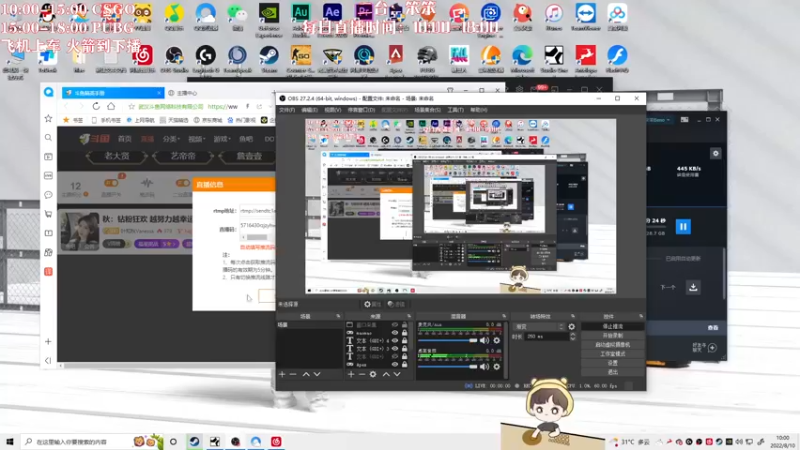Adjust desktop audio volume slider in mixer

point(447,366)
